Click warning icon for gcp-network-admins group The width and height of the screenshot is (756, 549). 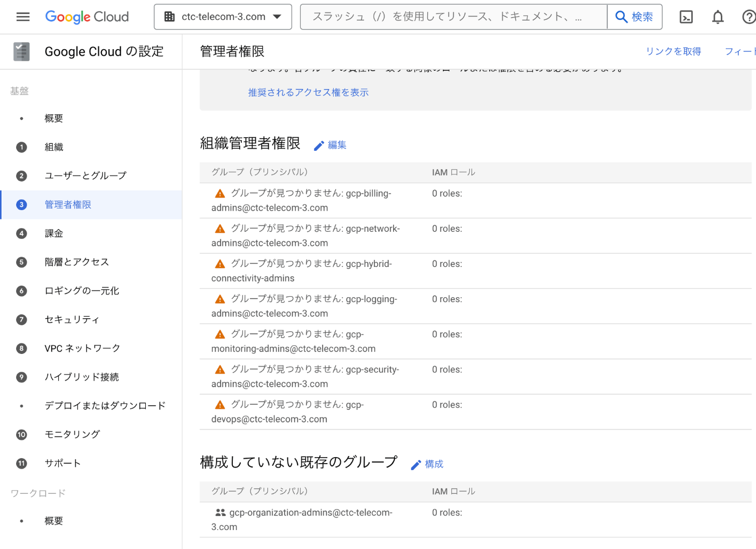tap(220, 229)
